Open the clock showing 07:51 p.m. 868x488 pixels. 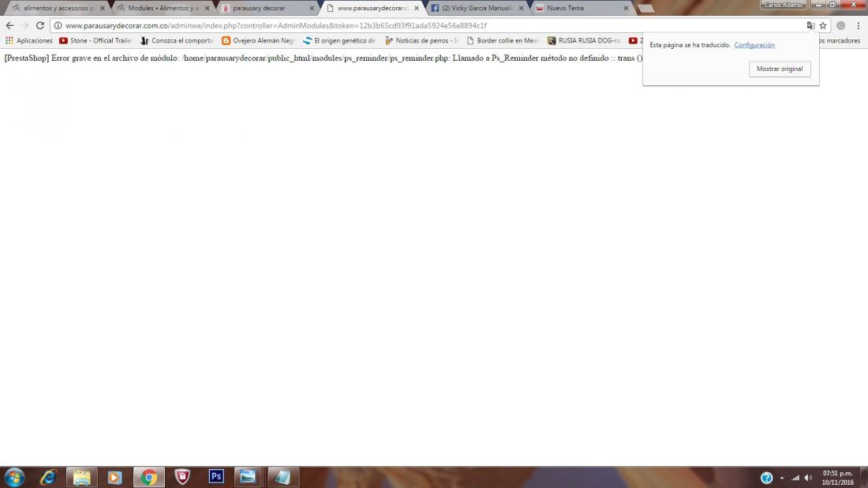[837, 478]
